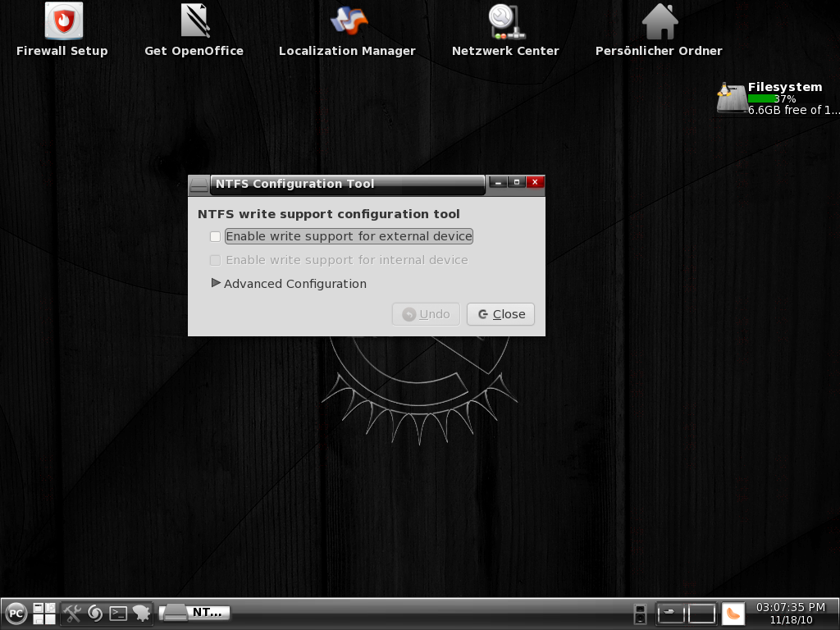Click the NTFS Configuration Tool taskbar entry
This screenshot has width=840, height=630.
(195, 612)
